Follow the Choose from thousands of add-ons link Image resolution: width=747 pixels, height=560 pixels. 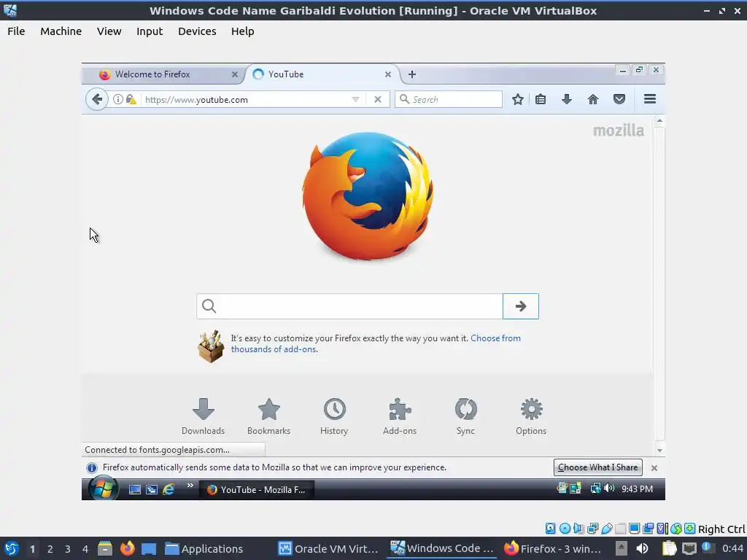pyautogui.click(x=376, y=344)
